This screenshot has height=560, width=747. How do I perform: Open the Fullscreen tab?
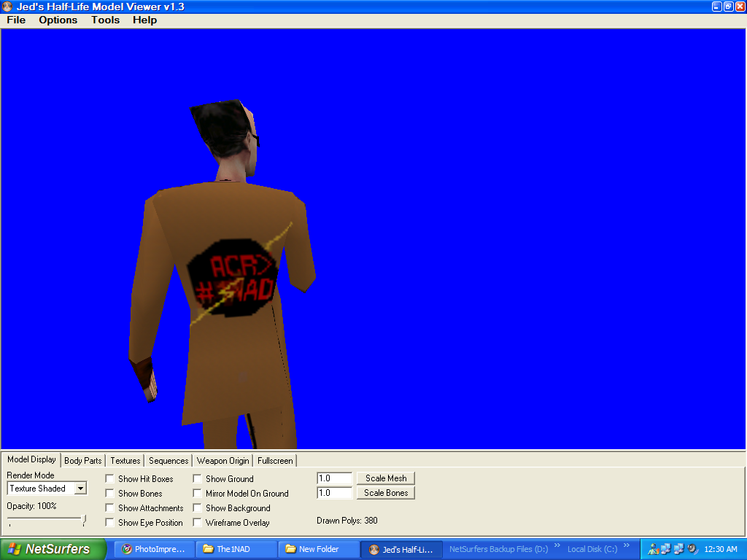pyautogui.click(x=275, y=461)
